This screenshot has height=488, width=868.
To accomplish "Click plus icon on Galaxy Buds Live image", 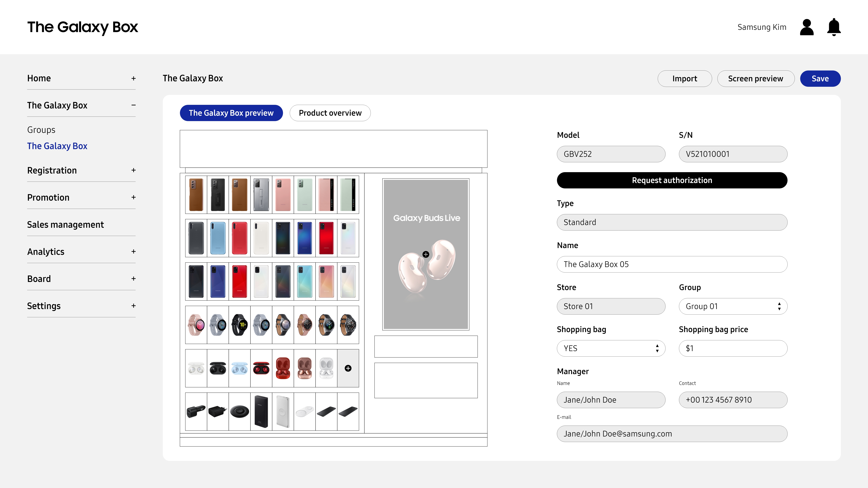I will click(426, 254).
